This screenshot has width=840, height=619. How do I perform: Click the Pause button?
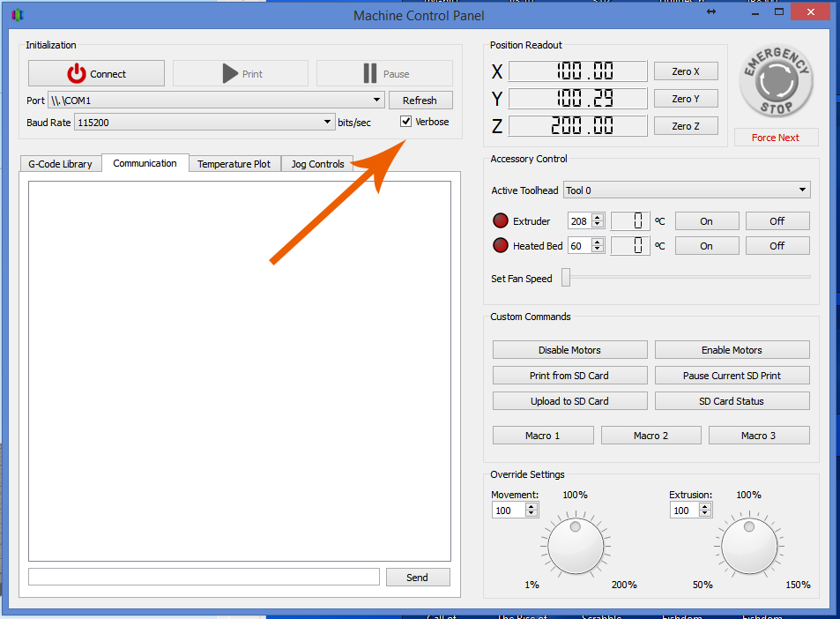[384, 74]
